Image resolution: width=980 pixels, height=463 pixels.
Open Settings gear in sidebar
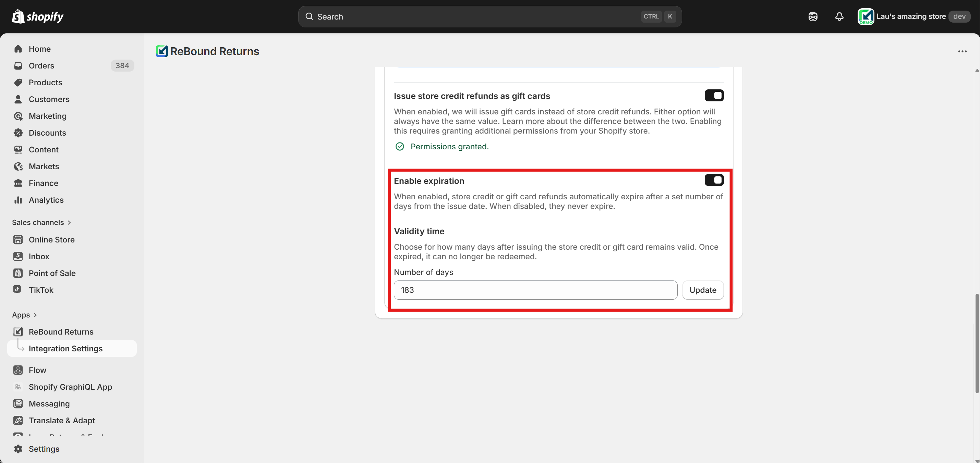(18, 449)
